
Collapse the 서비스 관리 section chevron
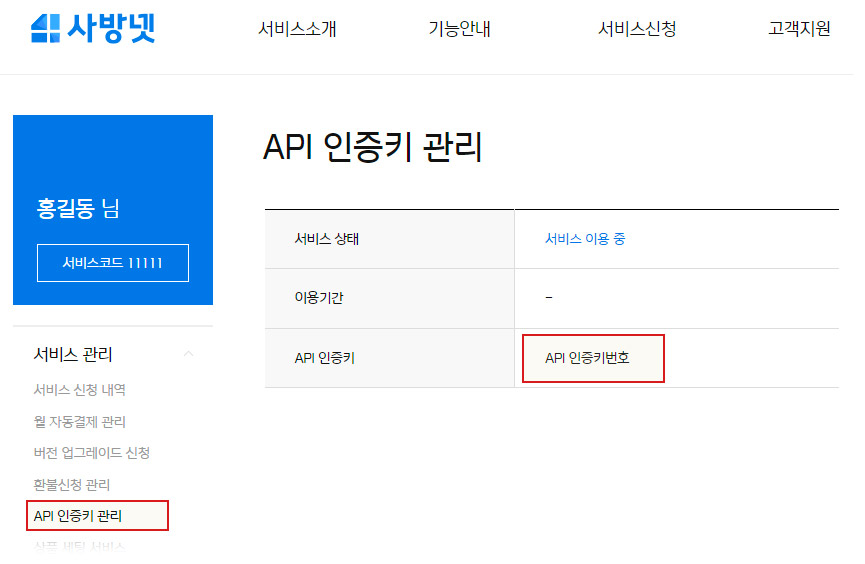point(189,354)
